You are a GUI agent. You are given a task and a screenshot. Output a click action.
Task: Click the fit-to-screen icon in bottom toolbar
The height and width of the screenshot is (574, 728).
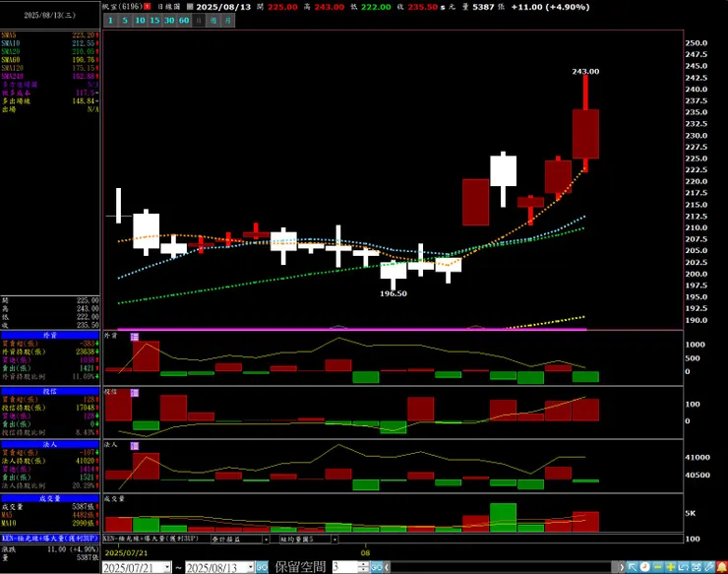pyautogui.click(x=696, y=567)
